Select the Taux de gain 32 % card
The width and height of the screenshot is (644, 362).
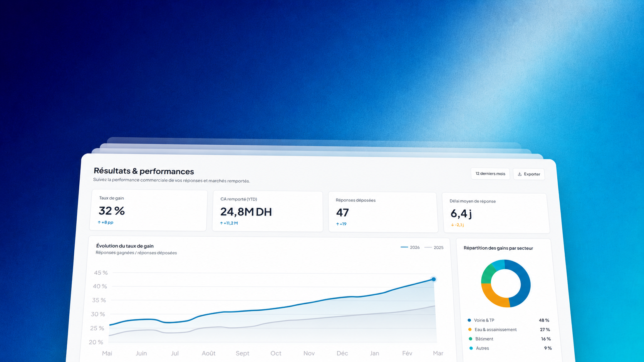click(x=148, y=210)
